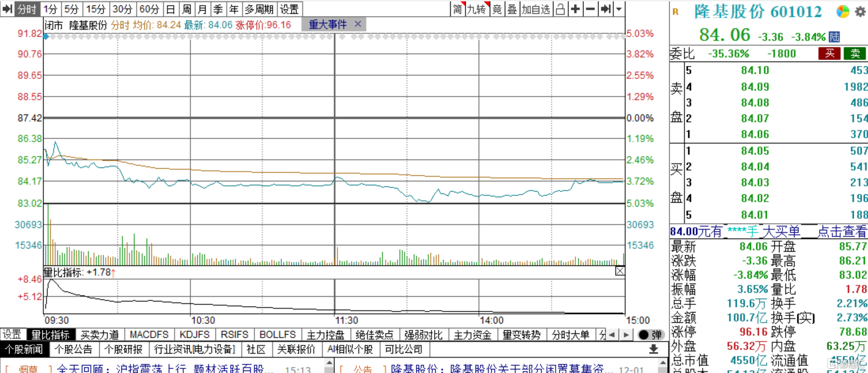The height and width of the screenshot is (373, 868).
Task: Click the plus zoom-in icon
Action: point(576,9)
